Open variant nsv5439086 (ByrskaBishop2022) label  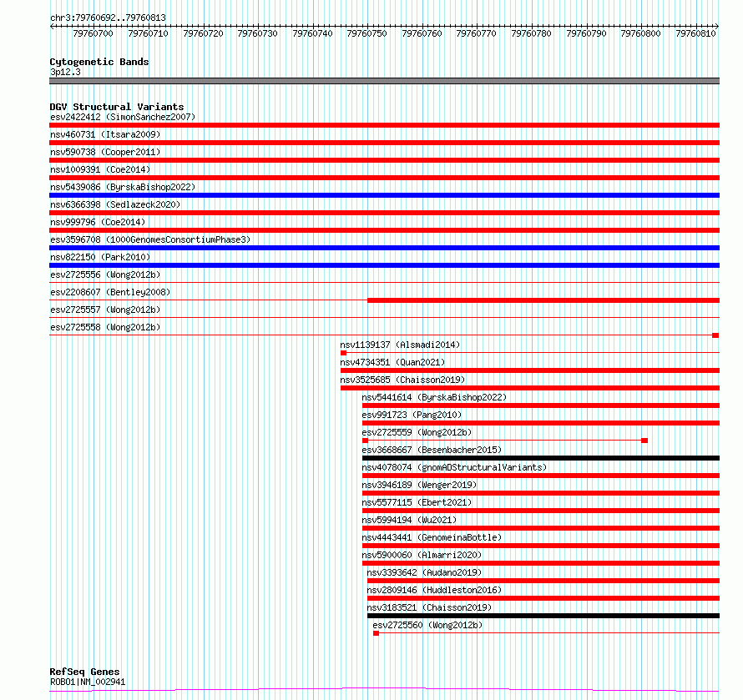(x=123, y=187)
